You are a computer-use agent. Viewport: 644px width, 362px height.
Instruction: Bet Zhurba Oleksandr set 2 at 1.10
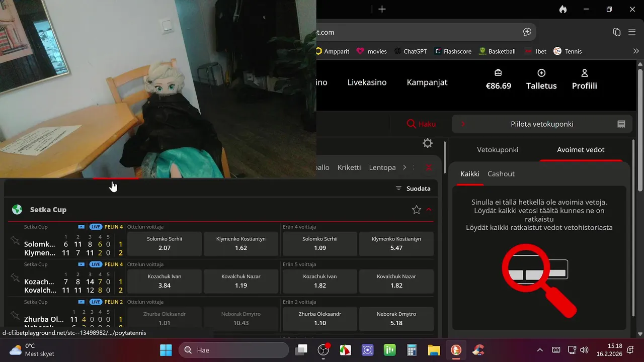(x=320, y=318)
